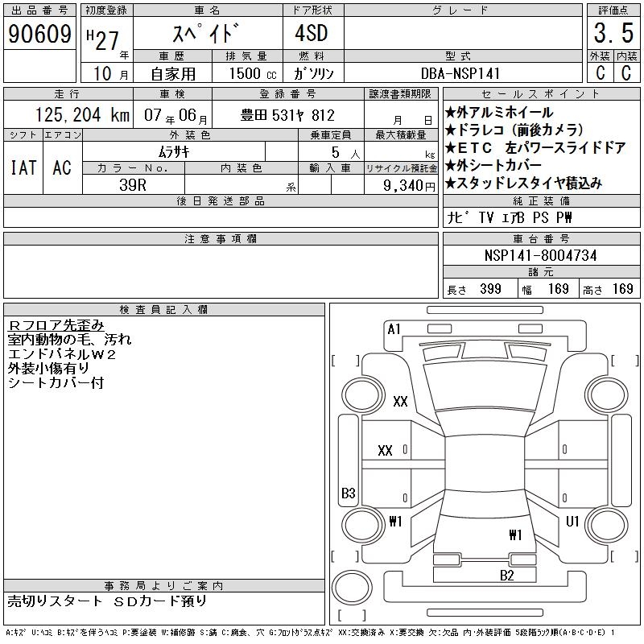Select office notice 売切りスタート SDカード預り

[107, 601]
